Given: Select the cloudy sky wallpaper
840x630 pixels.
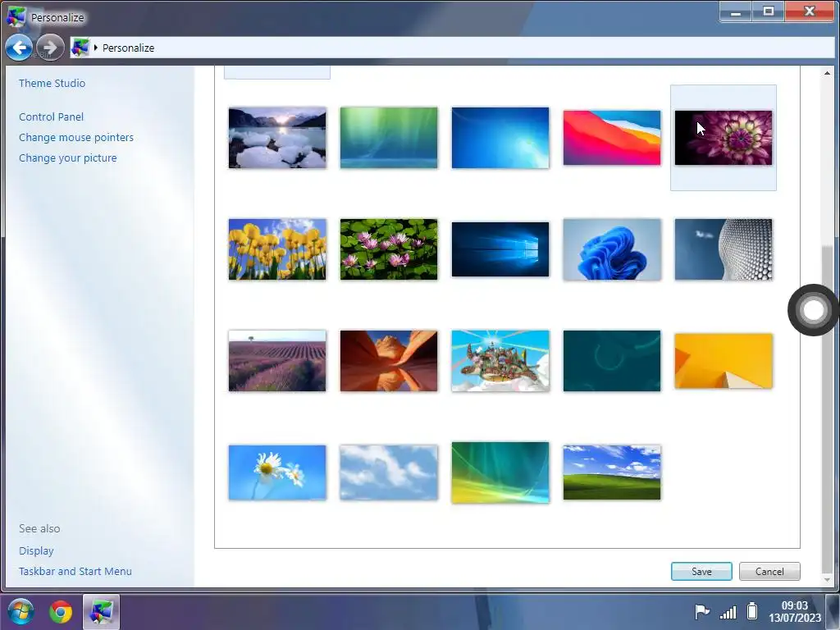Looking at the screenshot, I should point(388,472).
